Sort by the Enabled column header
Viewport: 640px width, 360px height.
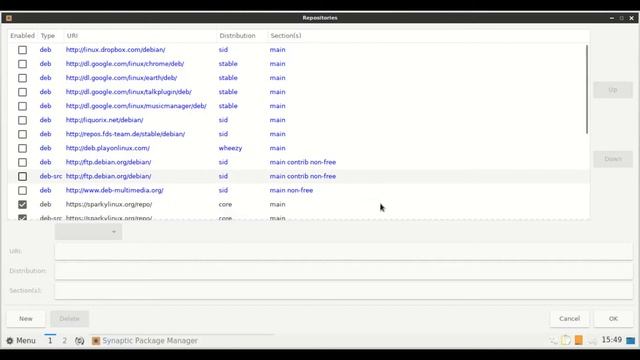click(22, 36)
